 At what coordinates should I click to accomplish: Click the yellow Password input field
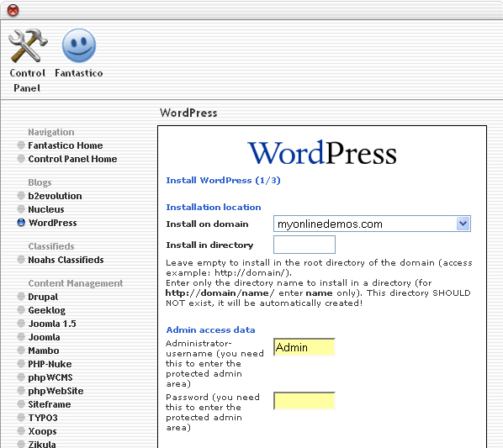(304, 401)
